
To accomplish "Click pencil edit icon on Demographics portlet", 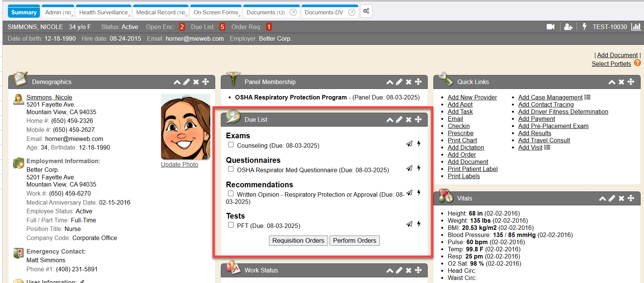I will 187,82.
